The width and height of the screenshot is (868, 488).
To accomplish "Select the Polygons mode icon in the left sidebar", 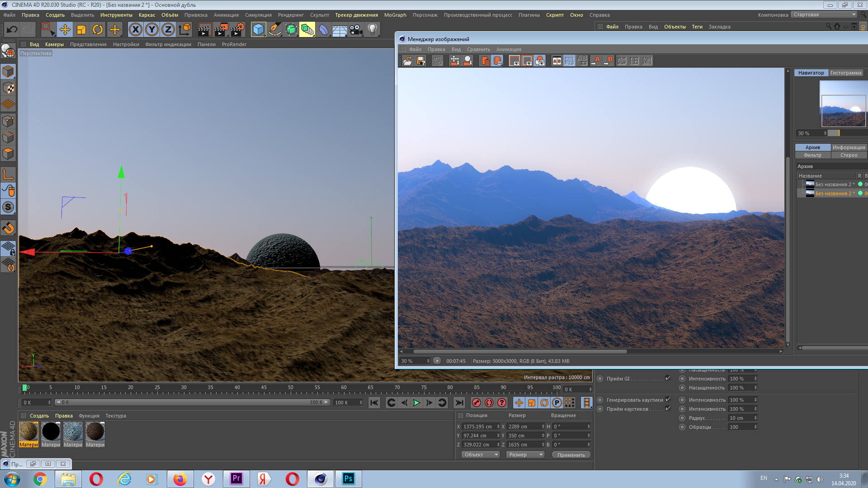I will [9, 154].
